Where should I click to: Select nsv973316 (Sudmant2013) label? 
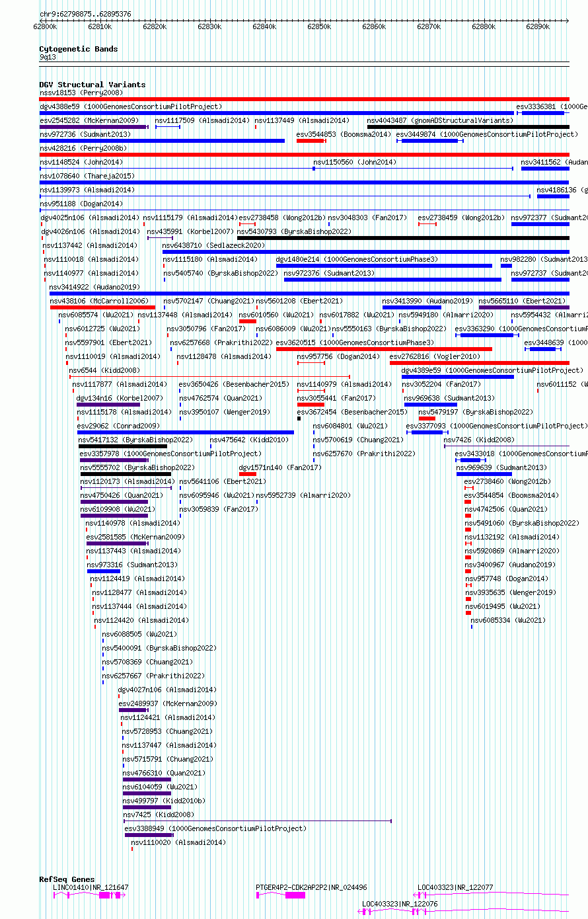[x=133, y=565]
